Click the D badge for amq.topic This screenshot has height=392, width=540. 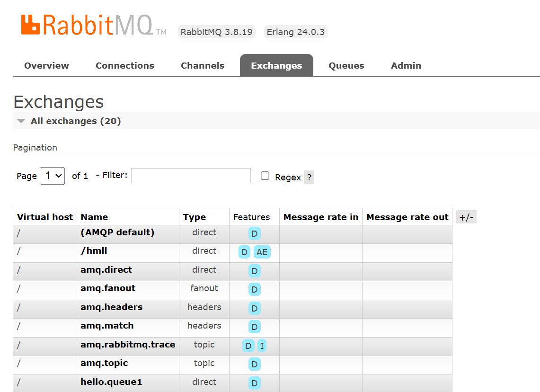255,365
